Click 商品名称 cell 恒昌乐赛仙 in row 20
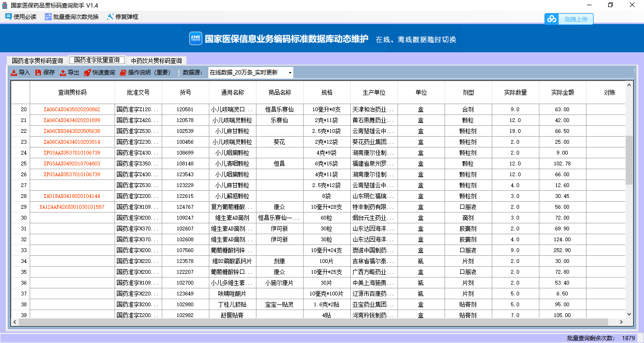 point(280,109)
